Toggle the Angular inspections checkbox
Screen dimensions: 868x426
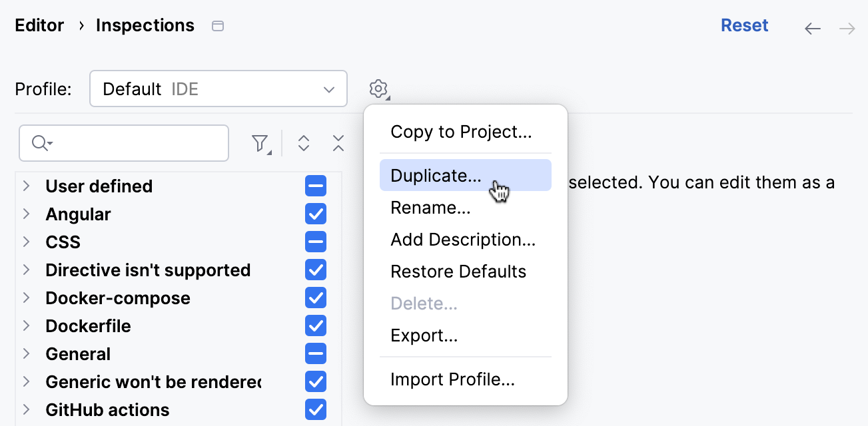(315, 214)
